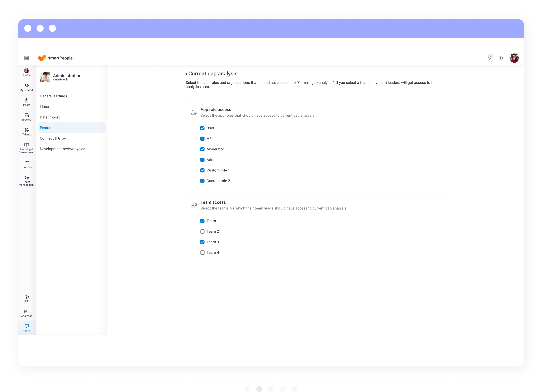Open Development review cycles menu item
The width and height of the screenshot is (542, 392).
[x=71, y=149]
